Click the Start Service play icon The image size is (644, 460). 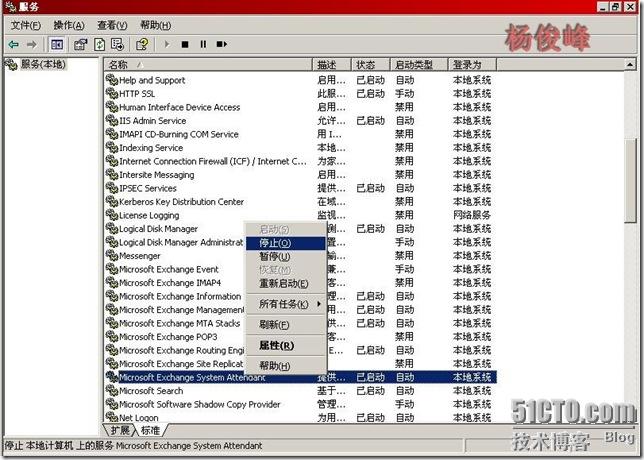tap(167, 44)
